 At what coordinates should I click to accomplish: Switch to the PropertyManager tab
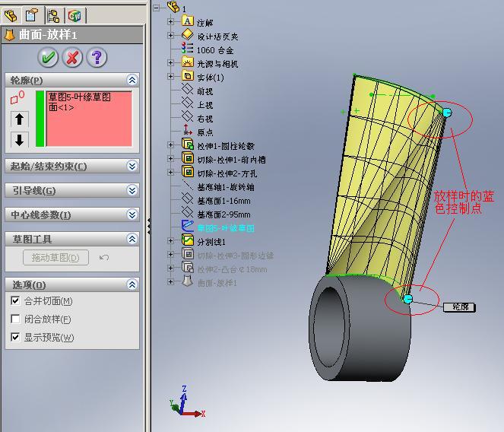[31, 16]
